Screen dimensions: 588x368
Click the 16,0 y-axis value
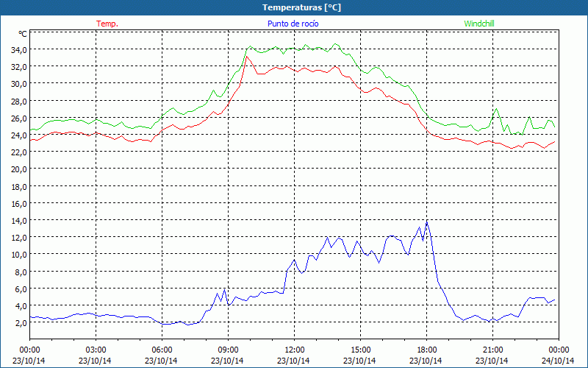pos(19,204)
